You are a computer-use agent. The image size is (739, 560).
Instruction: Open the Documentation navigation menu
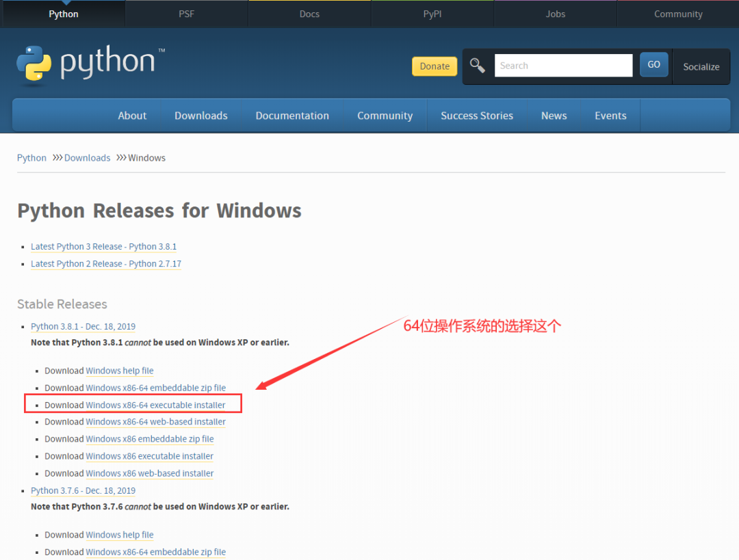click(292, 116)
